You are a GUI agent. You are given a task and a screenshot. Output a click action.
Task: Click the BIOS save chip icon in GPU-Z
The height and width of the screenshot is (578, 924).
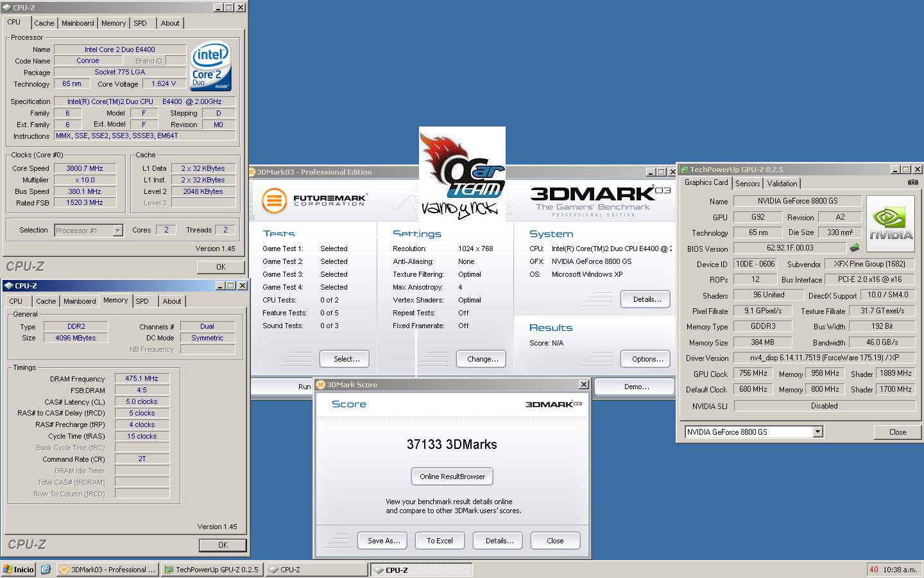(x=855, y=248)
